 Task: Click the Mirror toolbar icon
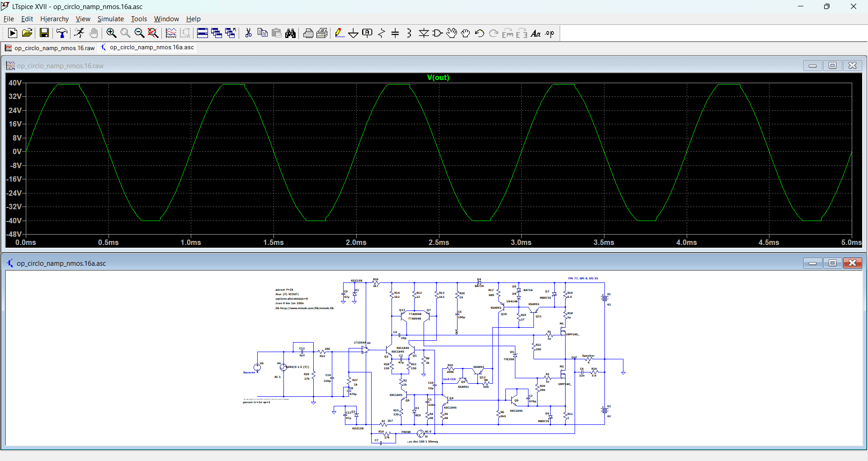coord(522,33)
